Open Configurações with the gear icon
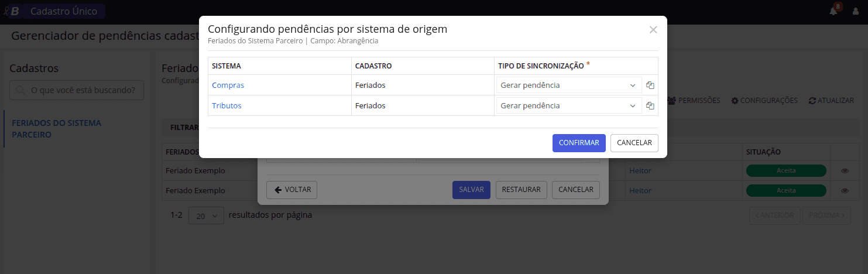Image resolution: width=868 pixels, height=274 pixels. (735, 101)
